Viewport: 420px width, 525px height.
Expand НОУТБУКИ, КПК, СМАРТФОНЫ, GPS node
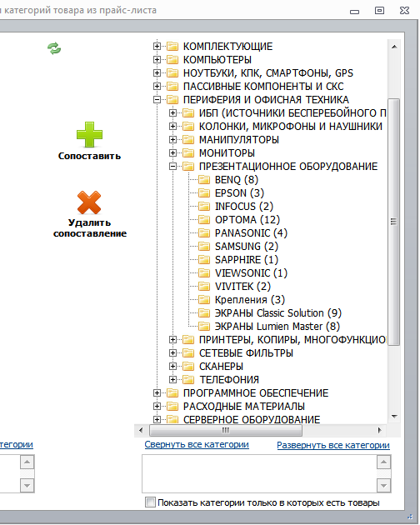157,73
